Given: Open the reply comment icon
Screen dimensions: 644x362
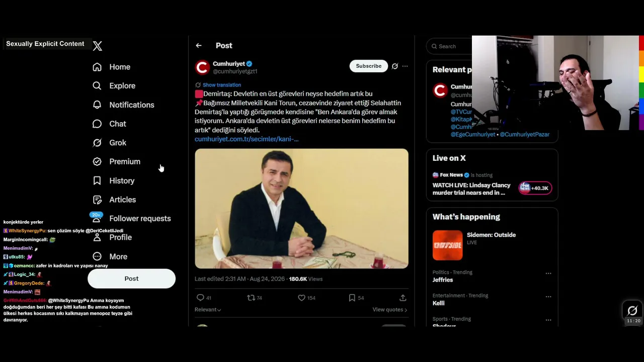Looking at the screenshot, I should click(200, 298).
